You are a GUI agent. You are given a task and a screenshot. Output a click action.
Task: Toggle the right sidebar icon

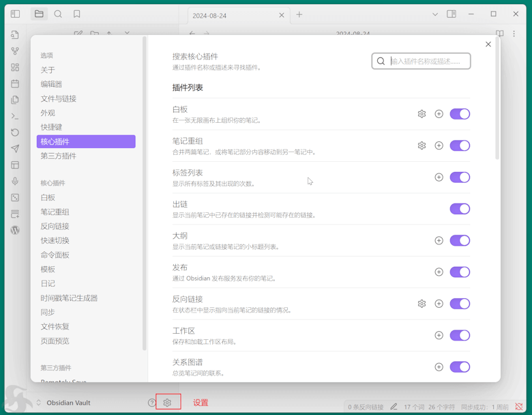click(x=452, y=14)
